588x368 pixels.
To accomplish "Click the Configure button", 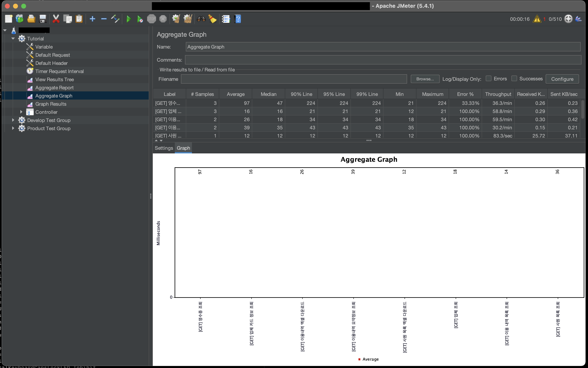I will click(x=562, y=79).
